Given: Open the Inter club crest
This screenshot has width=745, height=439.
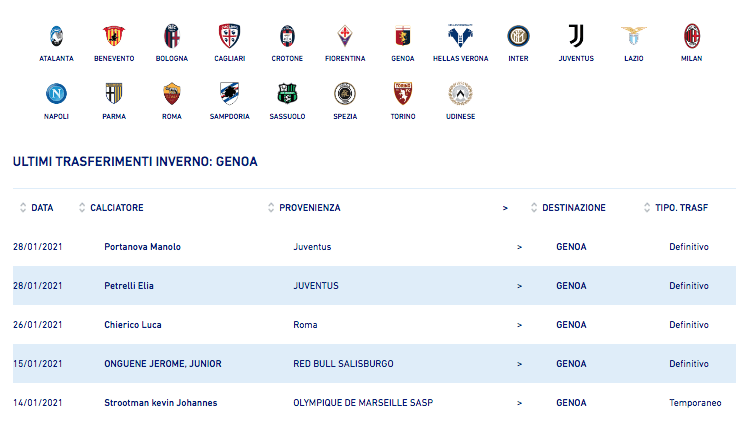Looking at the screenshot, I should pos(518,37).
